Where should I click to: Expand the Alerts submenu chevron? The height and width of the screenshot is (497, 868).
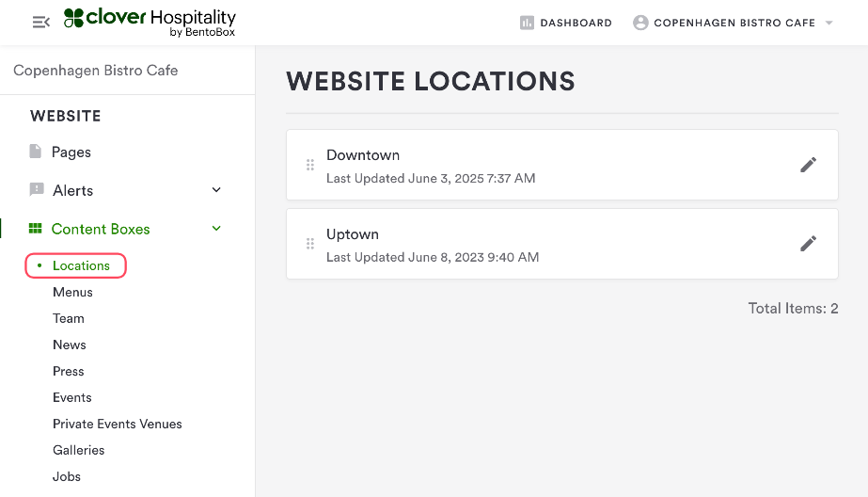tap(216, 190)
